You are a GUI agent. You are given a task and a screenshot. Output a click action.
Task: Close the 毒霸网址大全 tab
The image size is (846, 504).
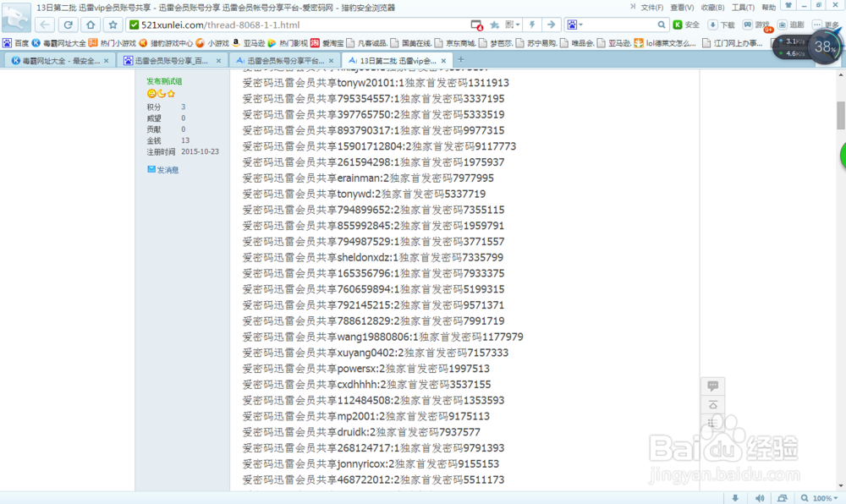[107, 61]
